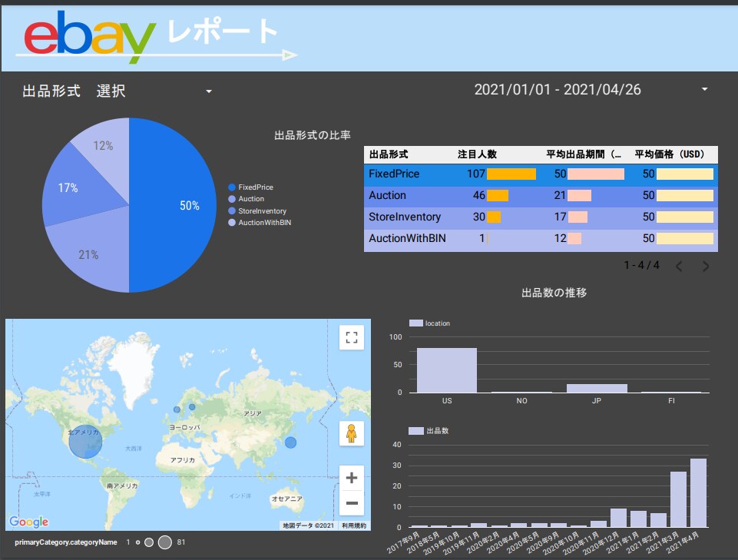This screenshot has width=738, height=560.
Task: Click the 1 - 4 / 4 pagination text
Action: pos(641,266)
